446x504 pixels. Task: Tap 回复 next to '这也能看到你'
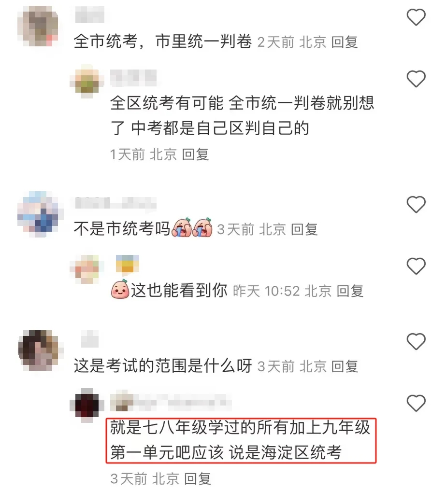350,291
